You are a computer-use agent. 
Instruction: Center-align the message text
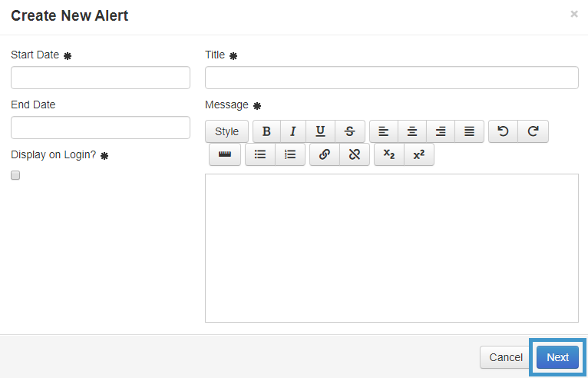pyautogui.click(x=412, y=131)
